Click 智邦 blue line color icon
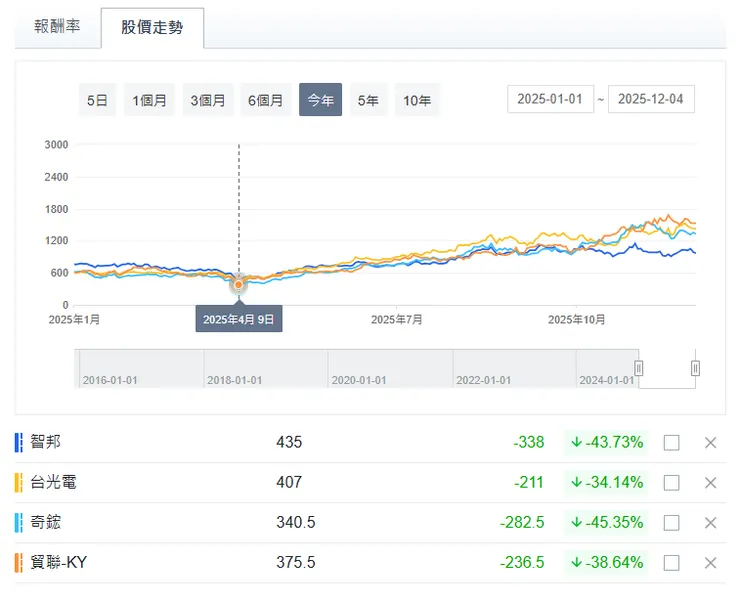740x594 pixels. 19,442
